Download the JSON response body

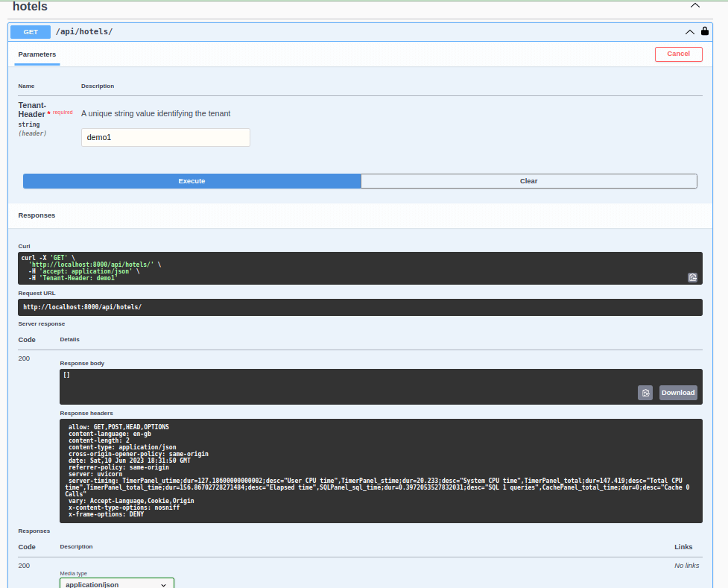677,393
